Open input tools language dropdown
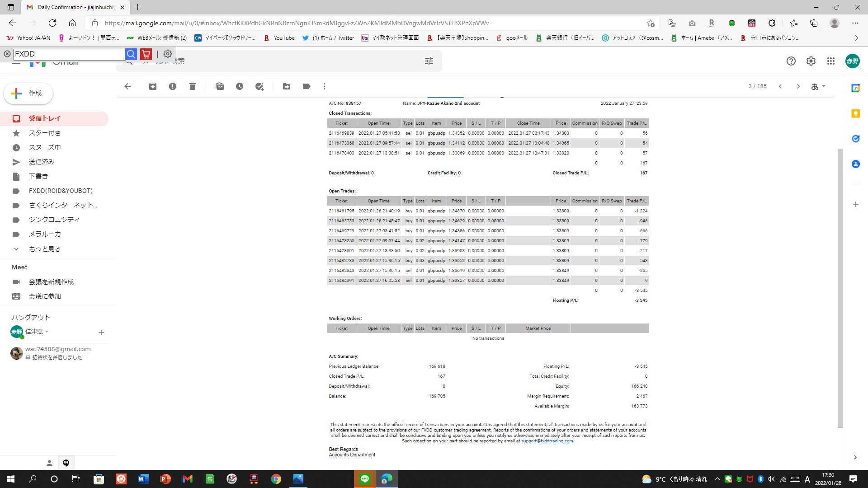Image resolution: width=868 pixels, height=488 pixels. point(818,86)
